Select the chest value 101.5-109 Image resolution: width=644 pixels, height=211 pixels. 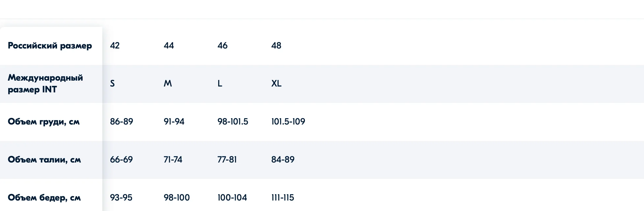coord(288,122)
